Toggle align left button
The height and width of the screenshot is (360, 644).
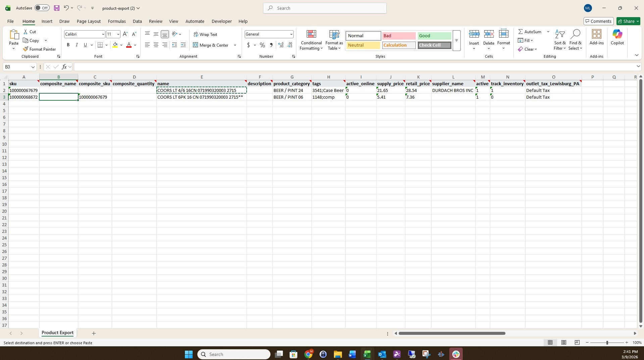click(147, 45)
